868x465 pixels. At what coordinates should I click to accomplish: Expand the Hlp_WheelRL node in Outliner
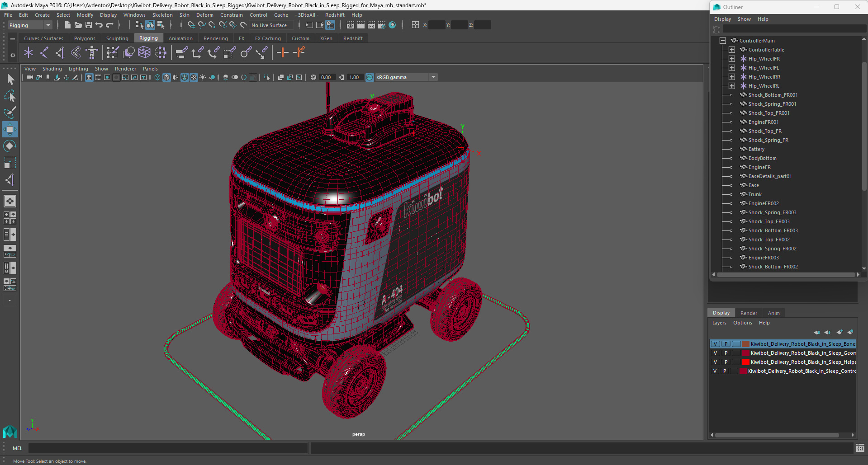tap(732, 86)
